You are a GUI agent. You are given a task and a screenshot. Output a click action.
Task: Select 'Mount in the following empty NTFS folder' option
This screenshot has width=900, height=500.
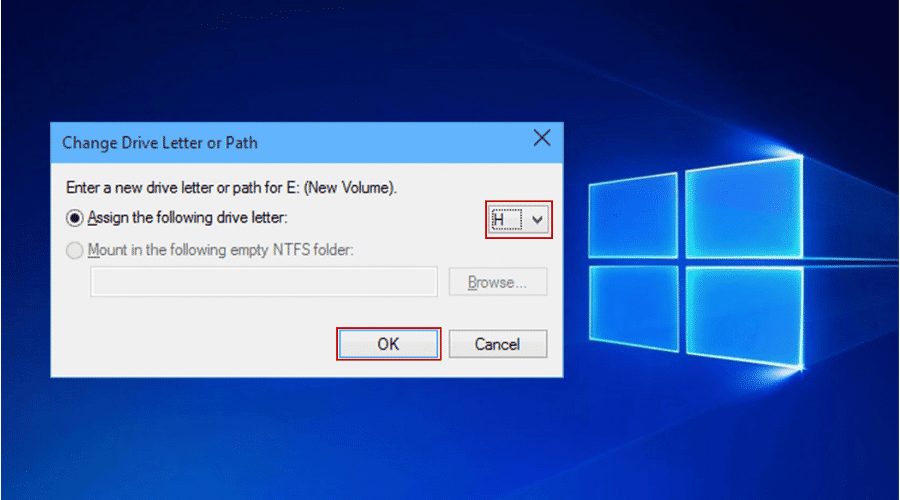point(75,250)
